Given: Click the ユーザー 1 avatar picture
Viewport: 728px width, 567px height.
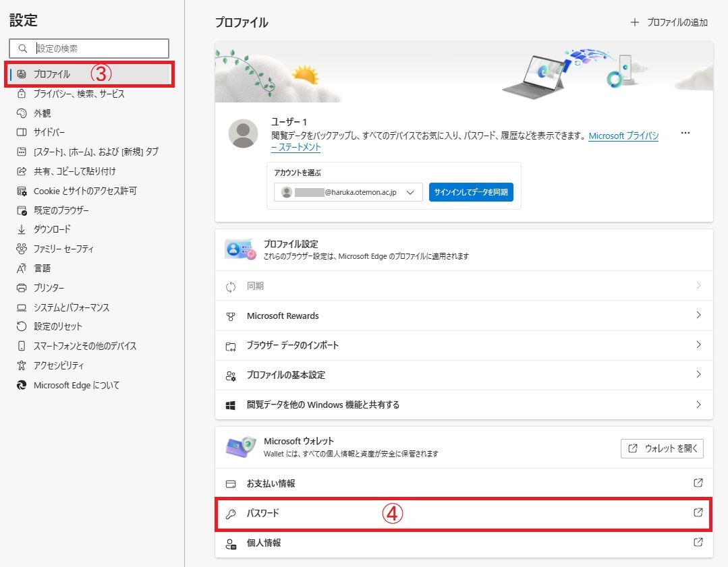Looking at the screenshot, I should click(x=244, y=133).
